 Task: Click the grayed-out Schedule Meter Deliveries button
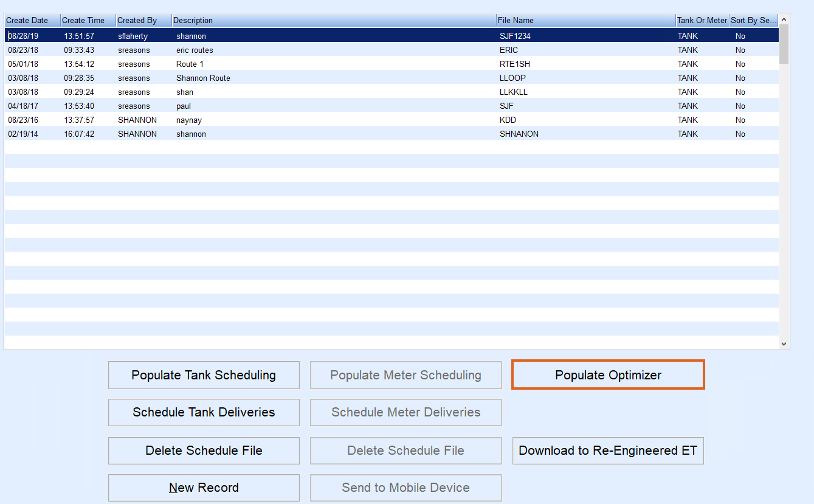point(405,412)
